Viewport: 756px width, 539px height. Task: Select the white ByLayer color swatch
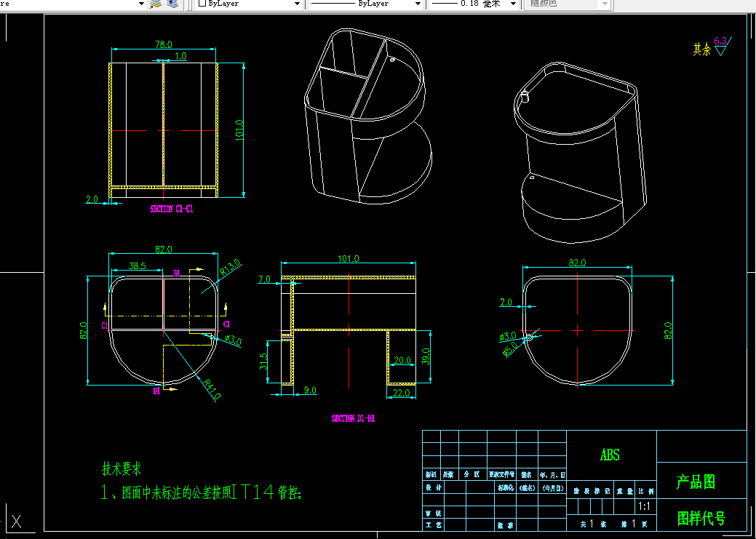(x=202, y=4)
